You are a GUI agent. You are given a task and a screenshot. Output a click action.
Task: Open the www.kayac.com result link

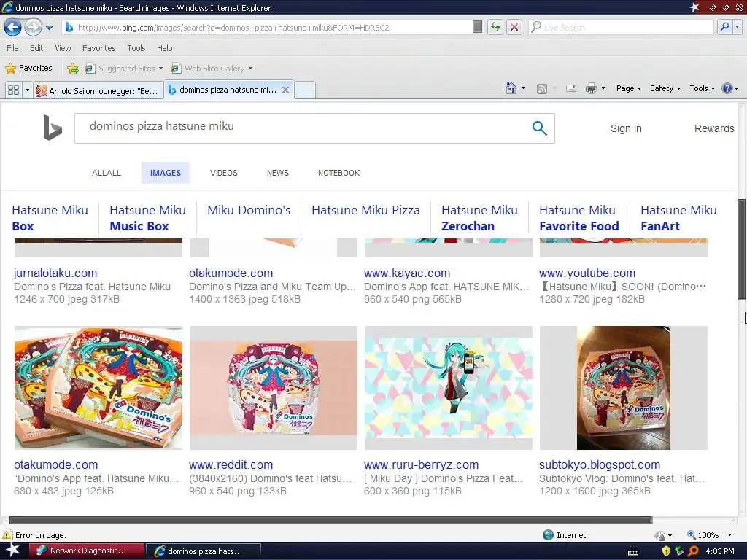tap(407, 273)
